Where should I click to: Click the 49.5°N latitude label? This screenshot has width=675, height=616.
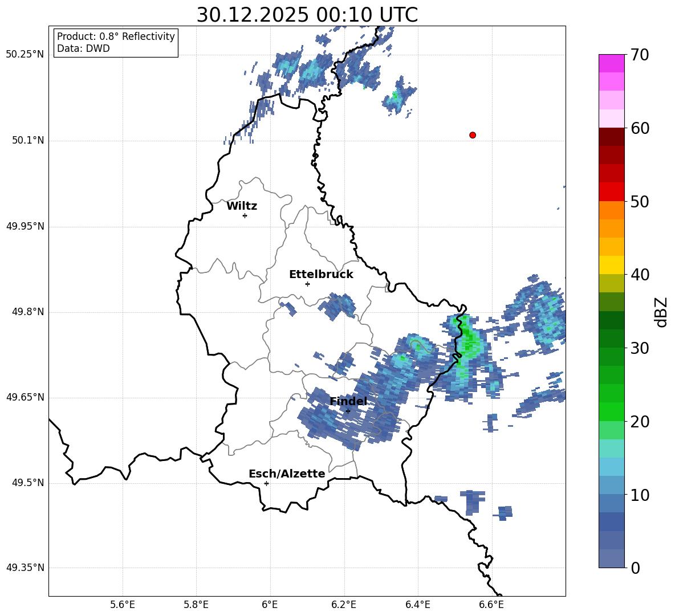tap(27, 483)
